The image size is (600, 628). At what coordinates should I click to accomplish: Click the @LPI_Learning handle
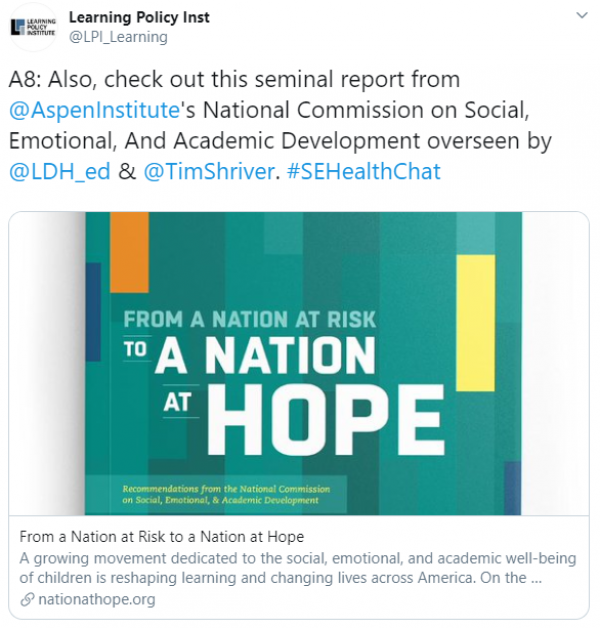pos(118,37)
